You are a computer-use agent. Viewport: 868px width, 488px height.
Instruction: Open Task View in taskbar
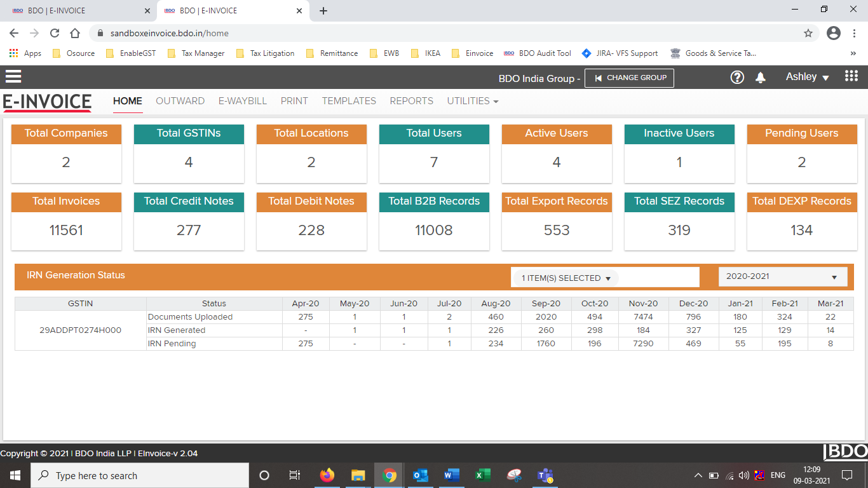(x=295, y=475)
